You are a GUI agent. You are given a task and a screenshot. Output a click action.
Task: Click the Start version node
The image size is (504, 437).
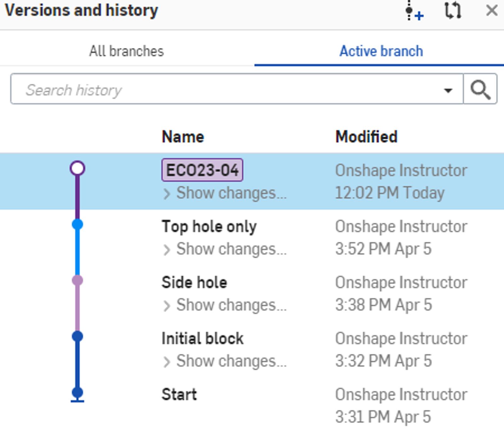pyautogui.click(x=77, y=393)
